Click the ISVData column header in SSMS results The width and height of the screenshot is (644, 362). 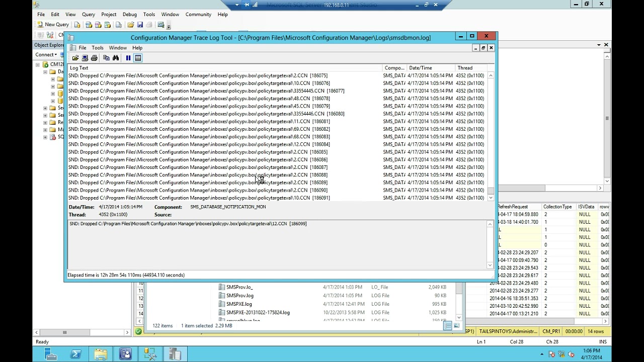point(586,207)
